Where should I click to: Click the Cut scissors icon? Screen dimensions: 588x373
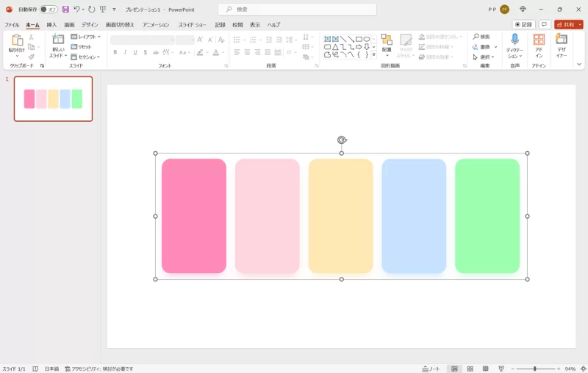[32, 37]
